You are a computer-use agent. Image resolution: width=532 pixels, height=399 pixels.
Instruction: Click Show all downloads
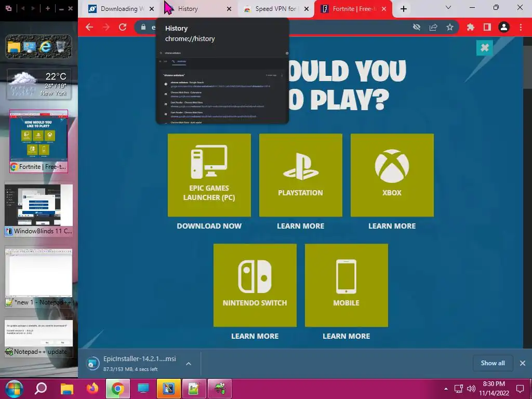coord(493,363)
